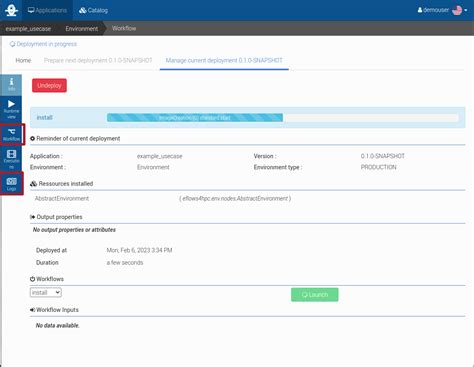Viewport: 474px width, 367px height.
Task: Switch to the Home tab
Action: click(x=23, y=60)
